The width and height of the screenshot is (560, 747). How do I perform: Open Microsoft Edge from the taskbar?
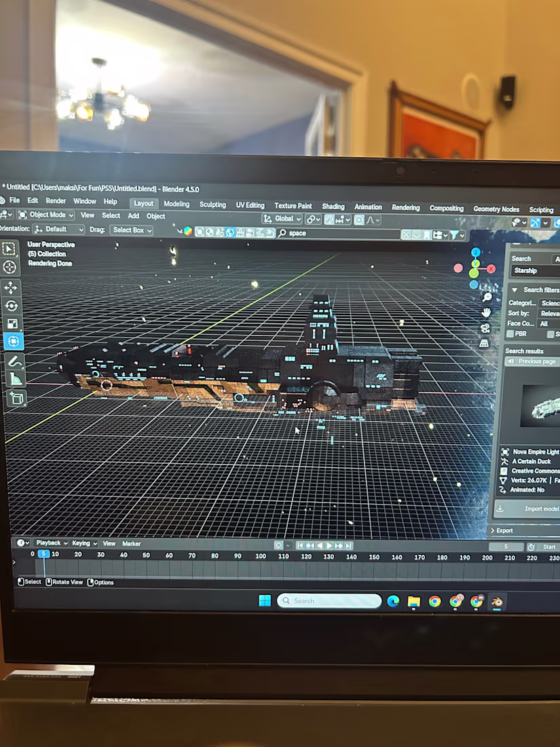[393, 601]
